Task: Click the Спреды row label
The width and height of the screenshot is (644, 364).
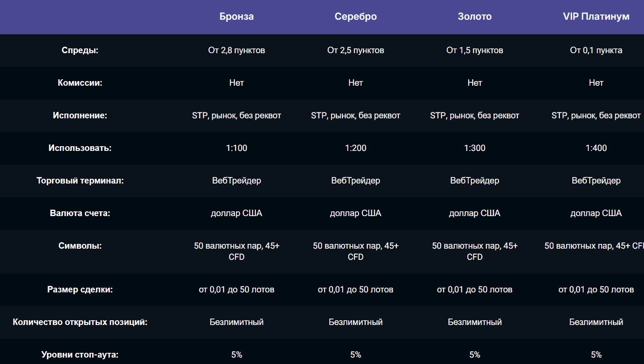Action: coord(80,50)
